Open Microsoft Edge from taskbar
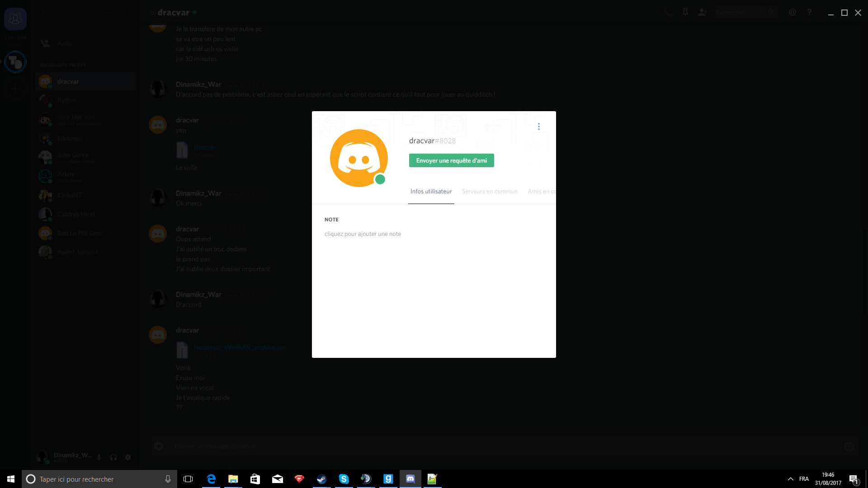Image resolution: width=868 pixels, height=488 pixels. coord(211,479)
